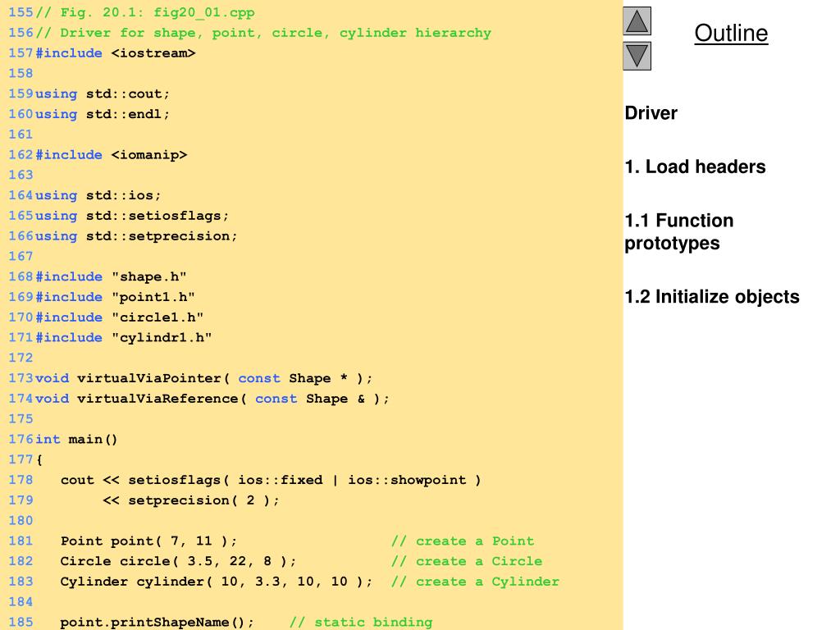Click '// create a Cylinder' comment

click(475, 582)
